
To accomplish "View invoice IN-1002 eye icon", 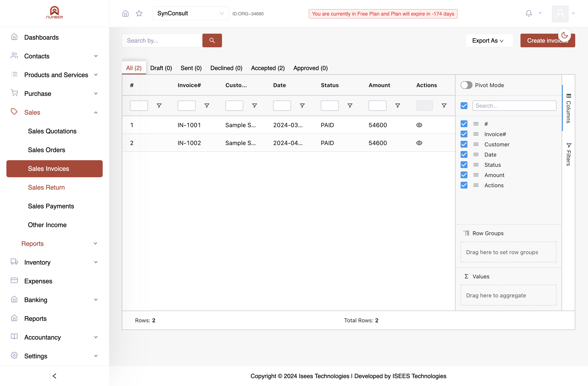I will (x=419, y=143).
